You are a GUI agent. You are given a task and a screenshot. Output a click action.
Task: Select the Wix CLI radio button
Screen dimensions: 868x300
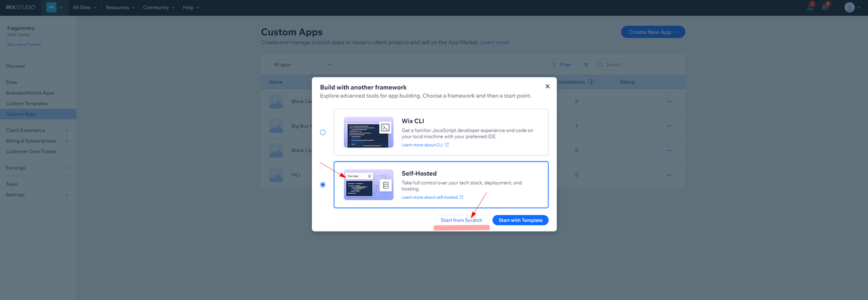click(x=323, y=132)
